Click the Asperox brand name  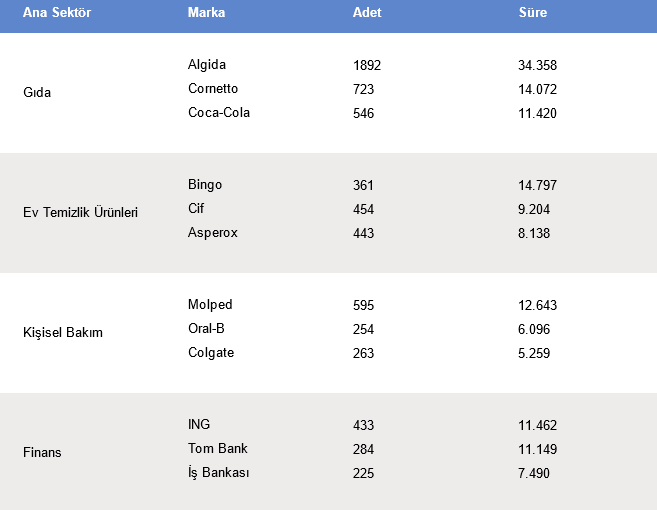click(x=212, y=233)
